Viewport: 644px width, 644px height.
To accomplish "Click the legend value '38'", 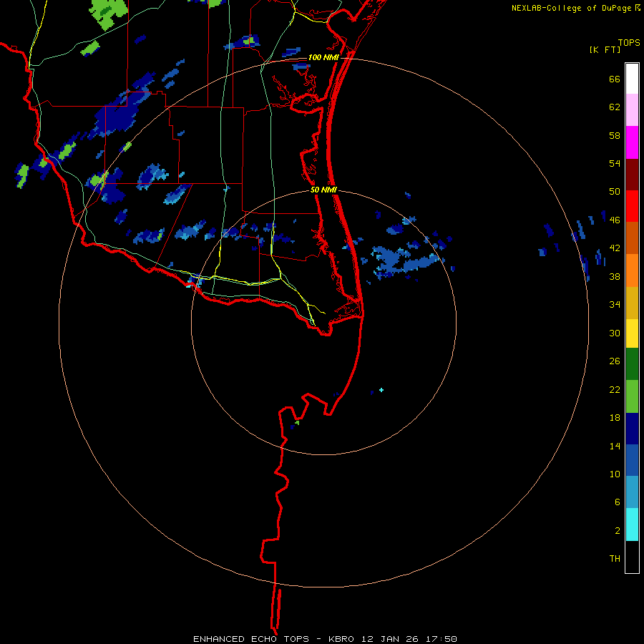I will coord(615,276).
